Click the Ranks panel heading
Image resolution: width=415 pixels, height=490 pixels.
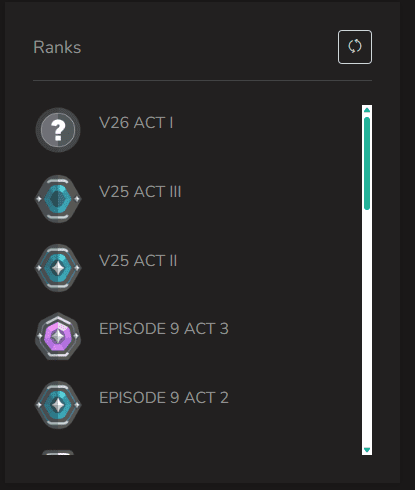pyautogui.click(x=57, y=47)
